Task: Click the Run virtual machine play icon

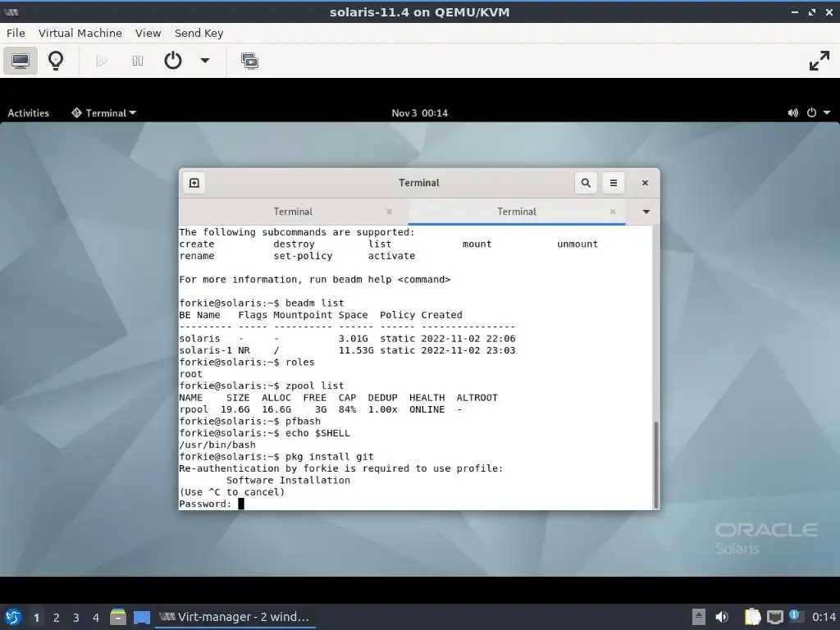Action: (101, 61)
